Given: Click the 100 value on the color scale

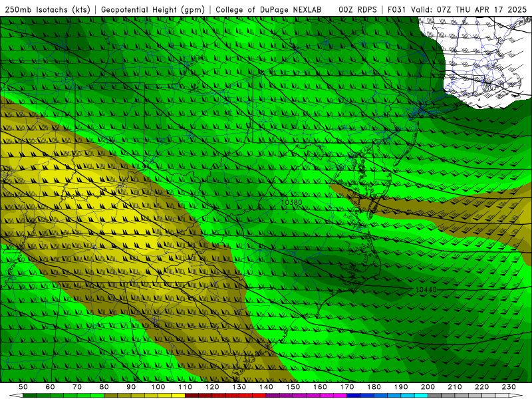Looking at the screenshot, I should point(158,387).
